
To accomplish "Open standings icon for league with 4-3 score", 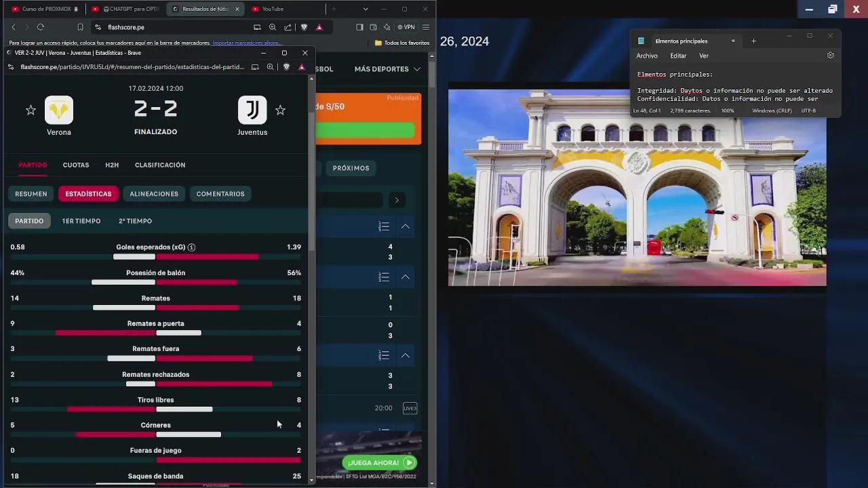I will point(384,226).
